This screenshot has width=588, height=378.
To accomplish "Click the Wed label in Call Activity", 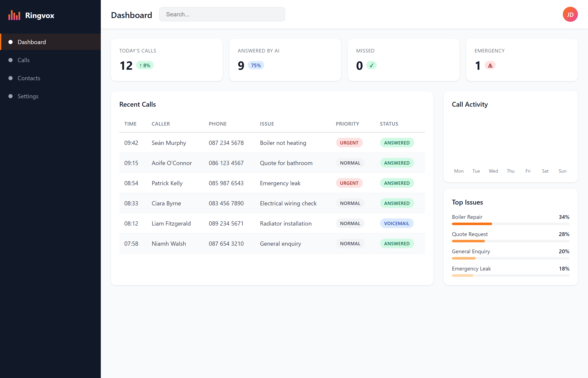I will (493, 171).
